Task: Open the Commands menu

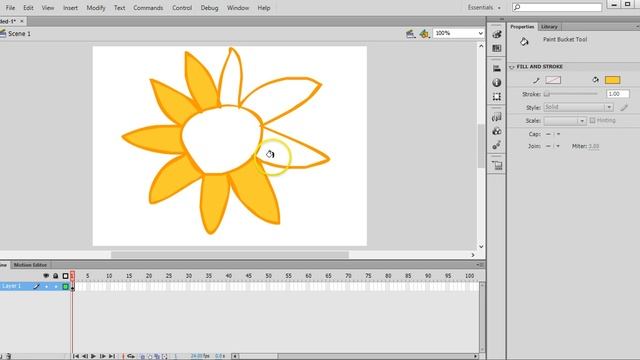Action: click(148, 8)
